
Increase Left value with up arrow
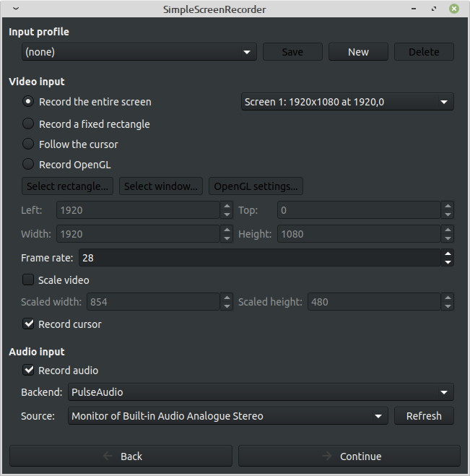pos(227,206)
